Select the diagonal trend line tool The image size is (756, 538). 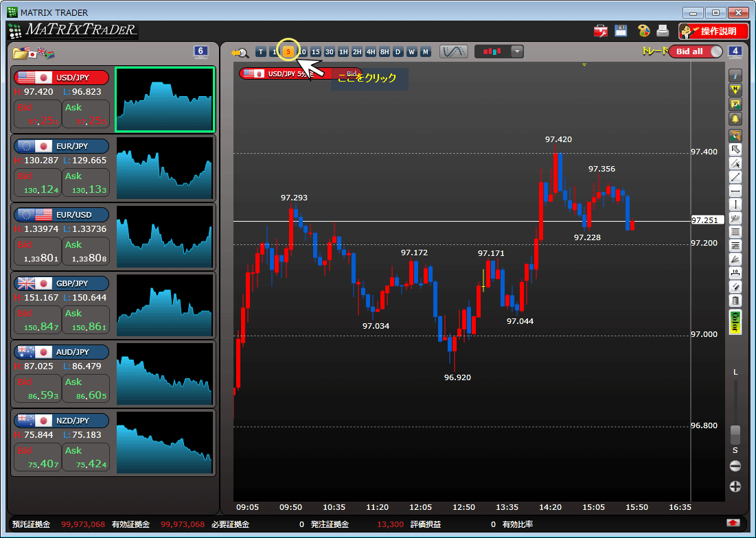[735, 177]
